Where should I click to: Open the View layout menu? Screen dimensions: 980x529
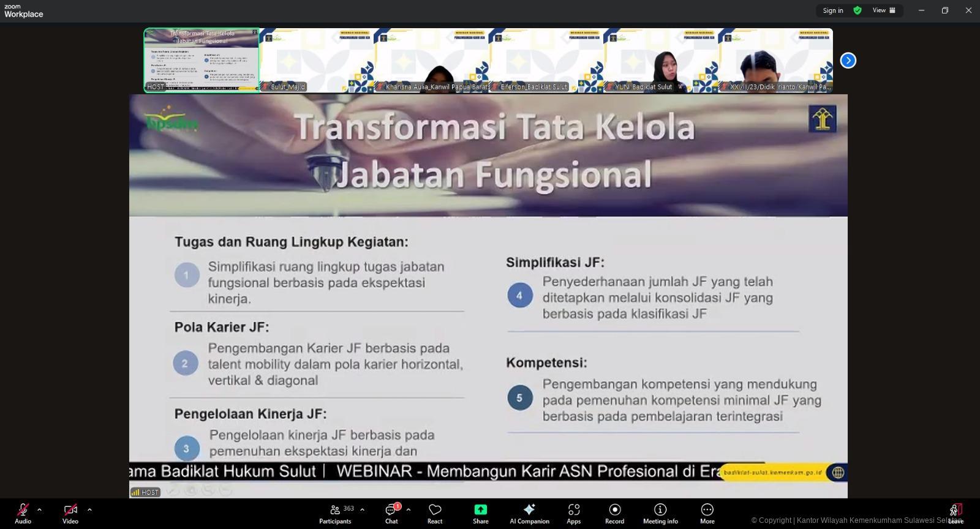coord(884,10)
